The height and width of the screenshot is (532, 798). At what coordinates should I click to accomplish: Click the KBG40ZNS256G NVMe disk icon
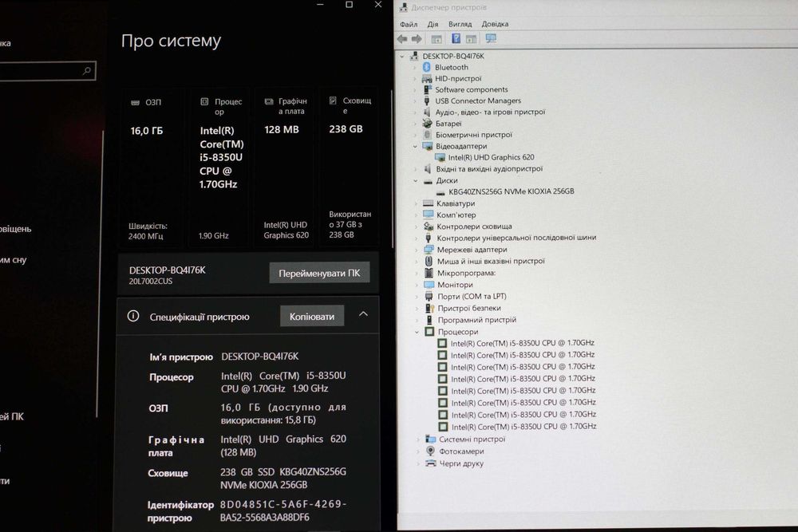click(440, 192)
